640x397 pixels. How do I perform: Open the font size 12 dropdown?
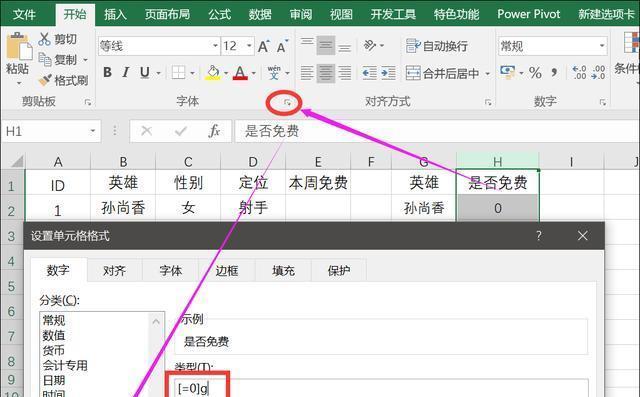click(249, 46)
